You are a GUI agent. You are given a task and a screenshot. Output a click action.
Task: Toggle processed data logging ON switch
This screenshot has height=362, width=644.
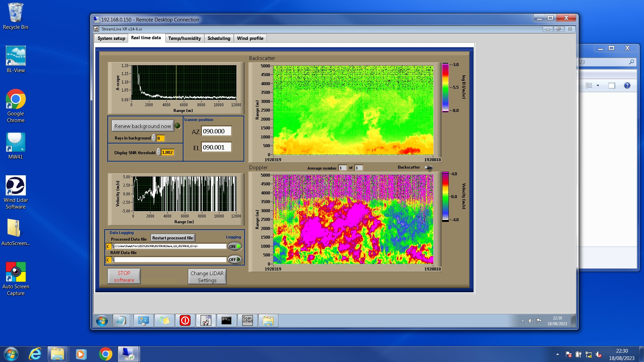point(235,246)
